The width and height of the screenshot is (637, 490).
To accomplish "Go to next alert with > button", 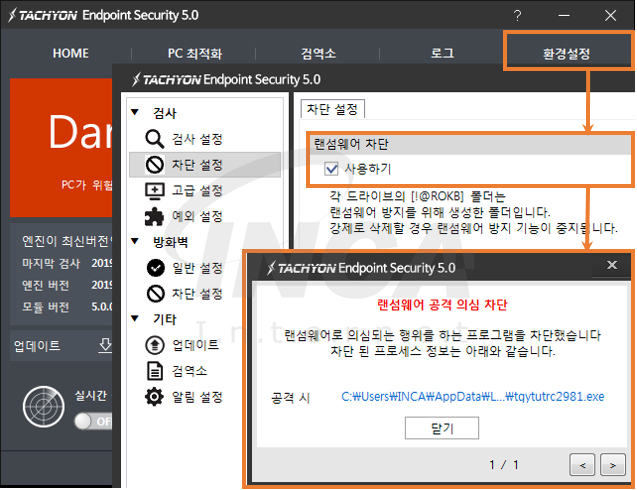I will tap(613, 465).
